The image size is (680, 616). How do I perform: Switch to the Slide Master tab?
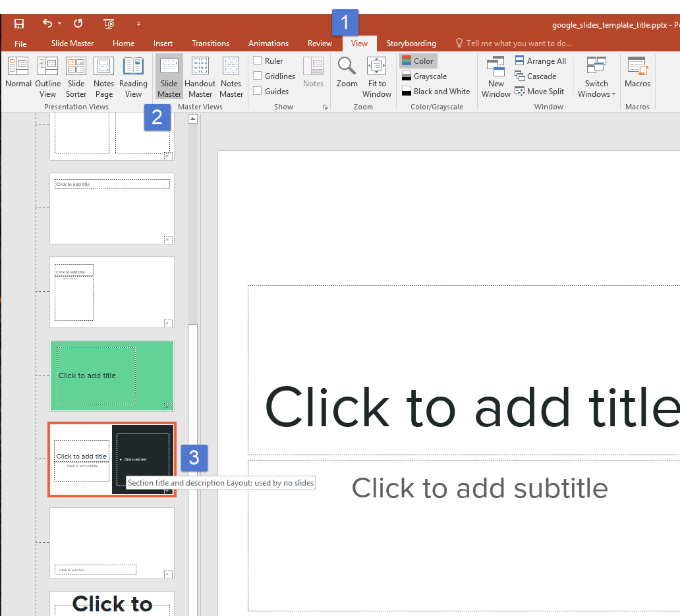[x=72, y=43]
